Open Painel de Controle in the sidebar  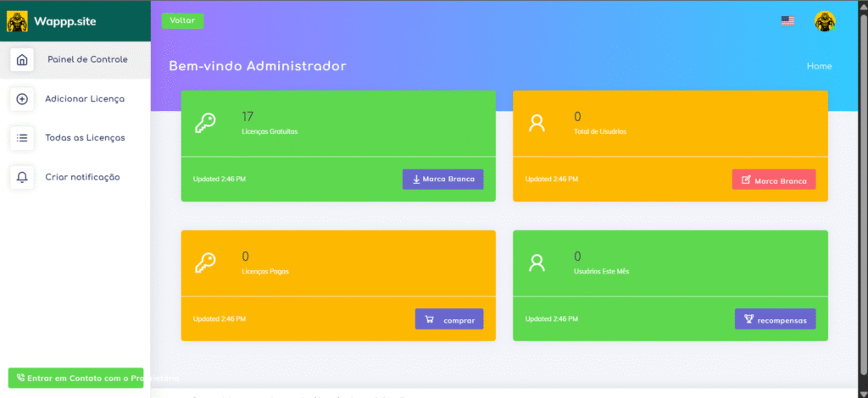pos(87,60)
